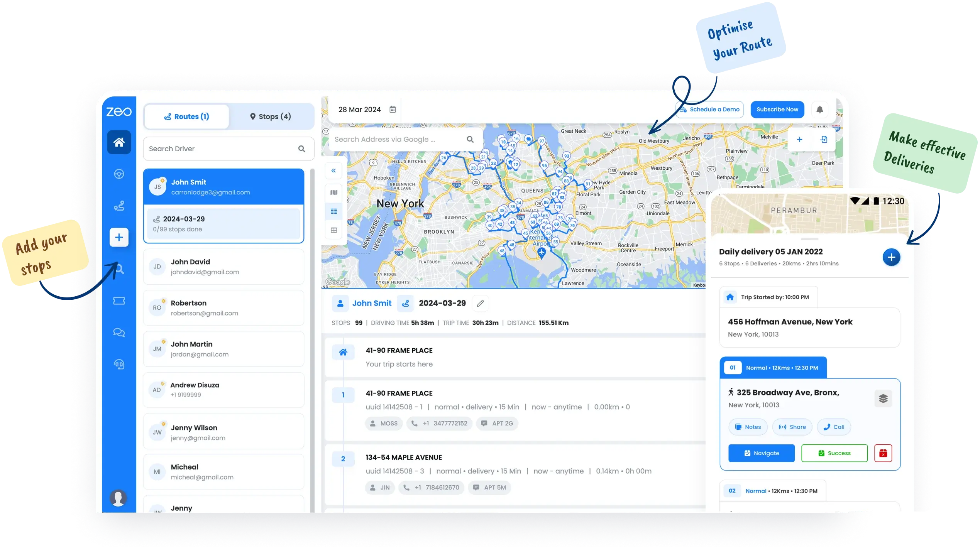Open the headset support icon
Screen dimensions: 980x547
(119, 364)
